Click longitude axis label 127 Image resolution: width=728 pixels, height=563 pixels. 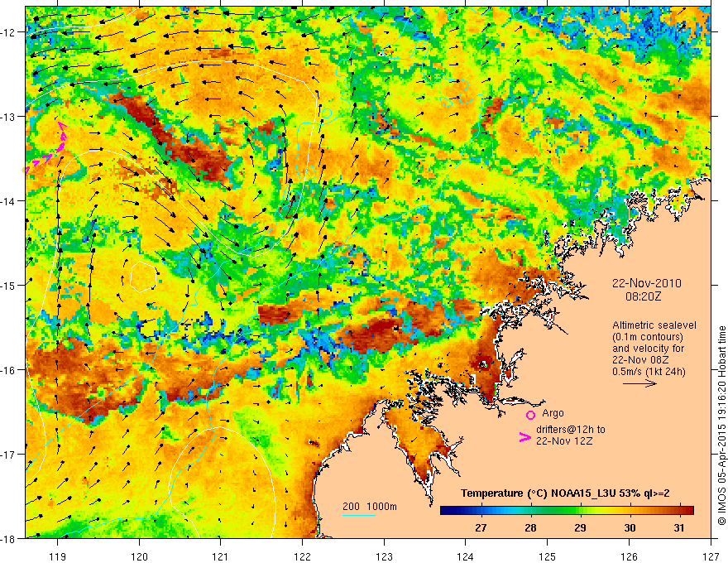pos(711,556)
